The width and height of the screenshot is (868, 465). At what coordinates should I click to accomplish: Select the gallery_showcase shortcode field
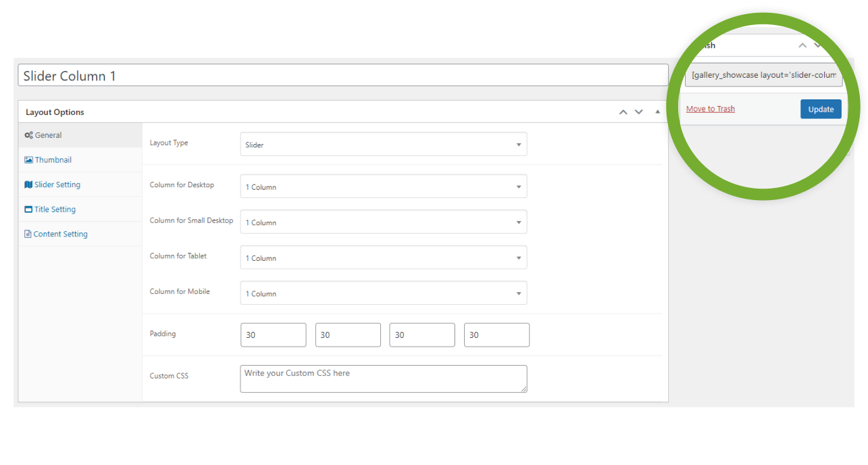tap(763, 74)
